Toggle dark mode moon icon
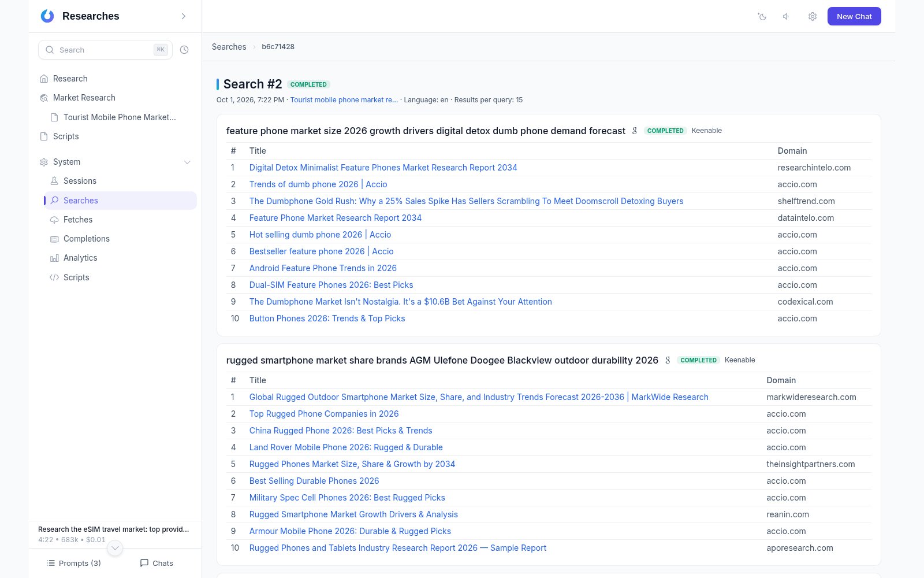The width and height of the screenshot is (924, 578). 762,16
